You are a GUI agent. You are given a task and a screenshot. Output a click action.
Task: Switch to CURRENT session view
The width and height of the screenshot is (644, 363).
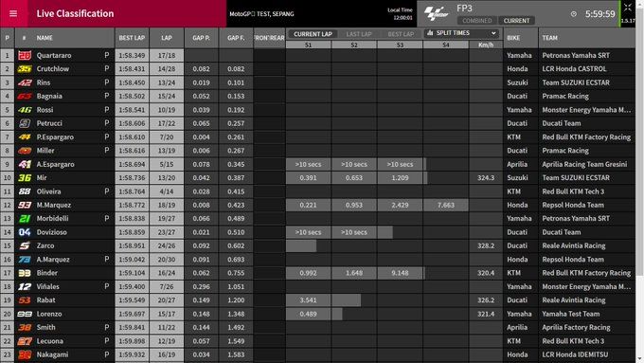516,21
